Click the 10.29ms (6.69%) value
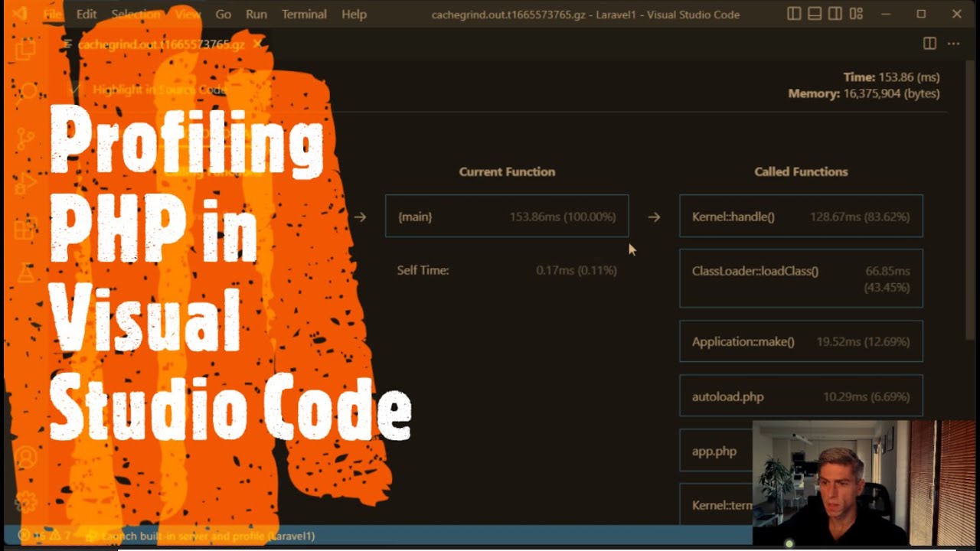Image resolution: width=980 pixels, height=551 pixels. [x=867, y=396]
